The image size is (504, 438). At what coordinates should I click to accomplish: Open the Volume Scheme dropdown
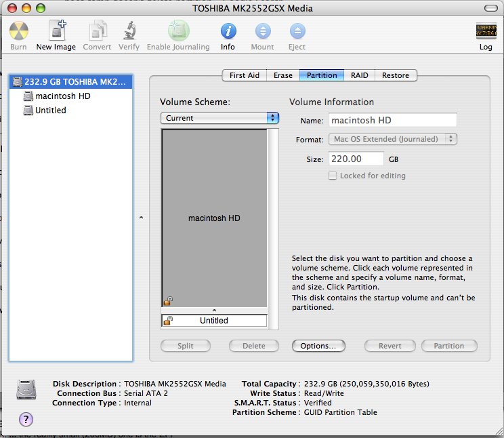[x=219, y=118]
